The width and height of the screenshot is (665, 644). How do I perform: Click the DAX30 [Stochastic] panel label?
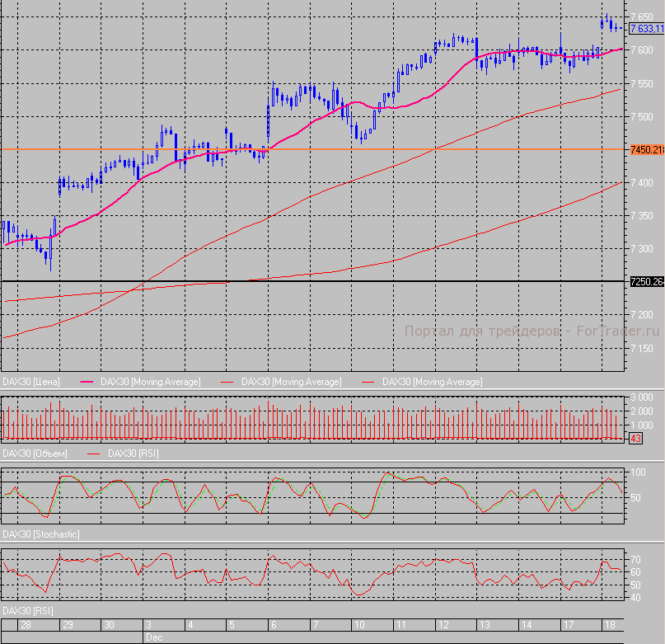coord(40,534)
